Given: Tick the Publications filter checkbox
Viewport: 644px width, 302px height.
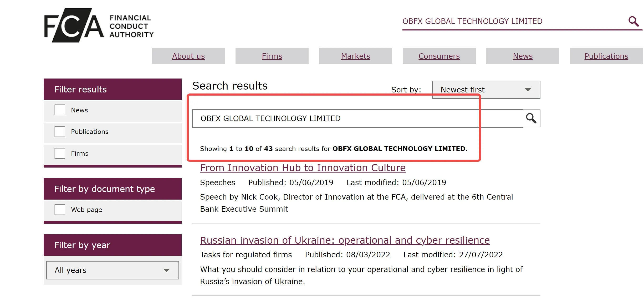Looking at the screenshot, I should (60, 132).
